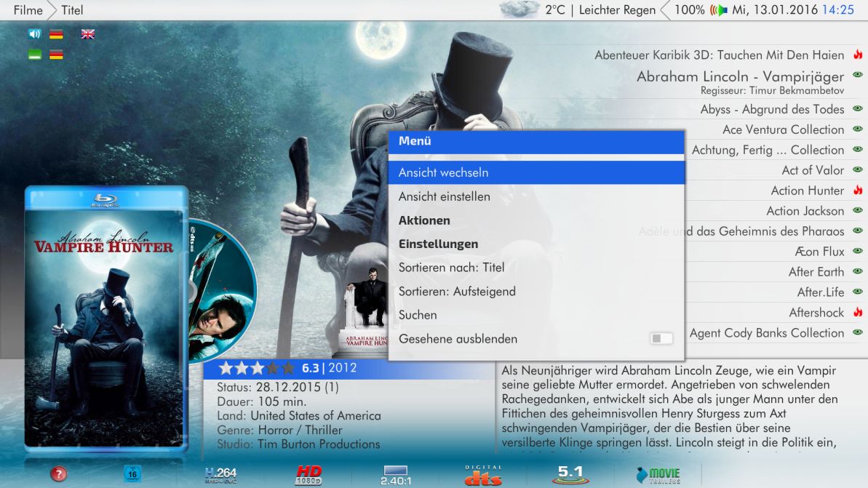This screenshot has width=868, height=488.
Task: Click the flame icon next to Action Hunter
Action: [858, 190]
